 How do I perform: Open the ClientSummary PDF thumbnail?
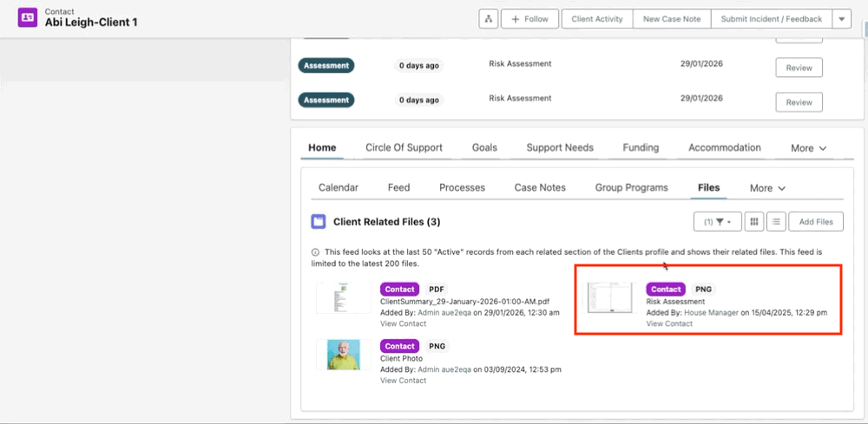click(343, 297)
